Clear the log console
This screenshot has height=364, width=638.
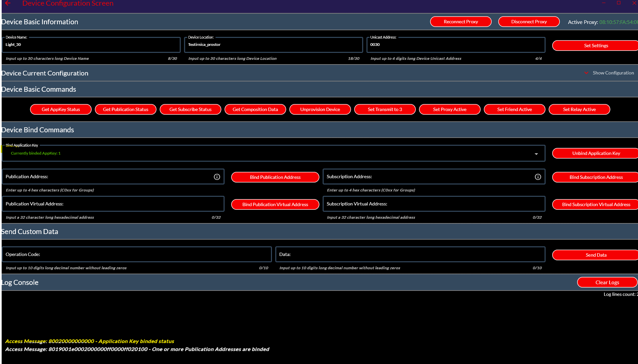point(607,282)
